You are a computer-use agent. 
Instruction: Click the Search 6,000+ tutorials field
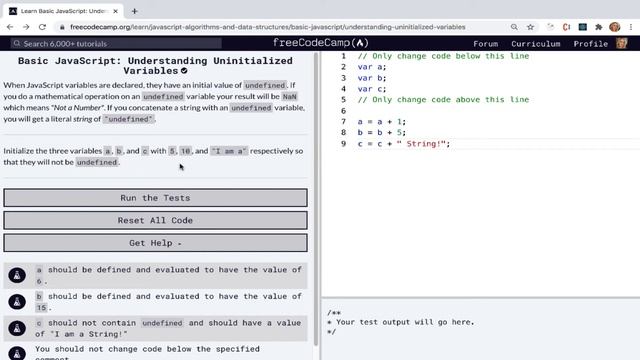pyautogui.click(x=116, y=43)
